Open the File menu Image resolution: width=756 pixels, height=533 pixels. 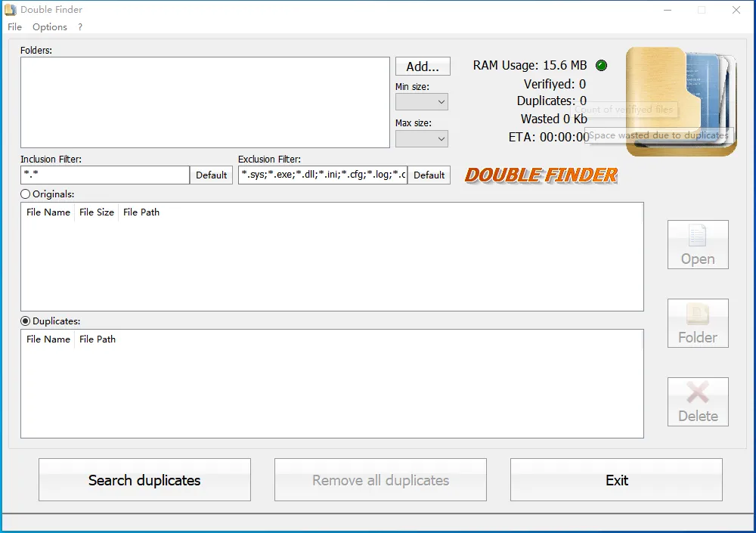click(14, 27)
